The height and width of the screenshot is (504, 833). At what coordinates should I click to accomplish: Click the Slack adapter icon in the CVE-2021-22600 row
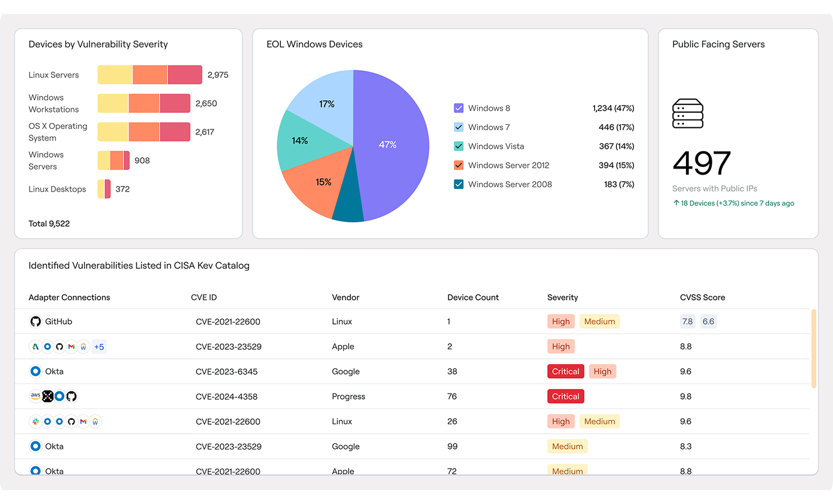coord(35,421)
